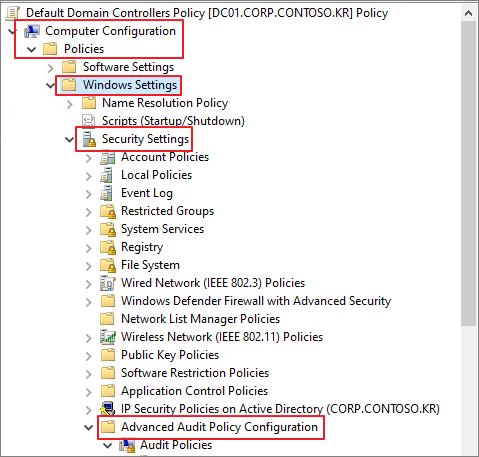Collapse Advanced Audit Policy Configuration chevron
Image resolution: width=479 pixels, height=457 pixels.
click(88, 428)
